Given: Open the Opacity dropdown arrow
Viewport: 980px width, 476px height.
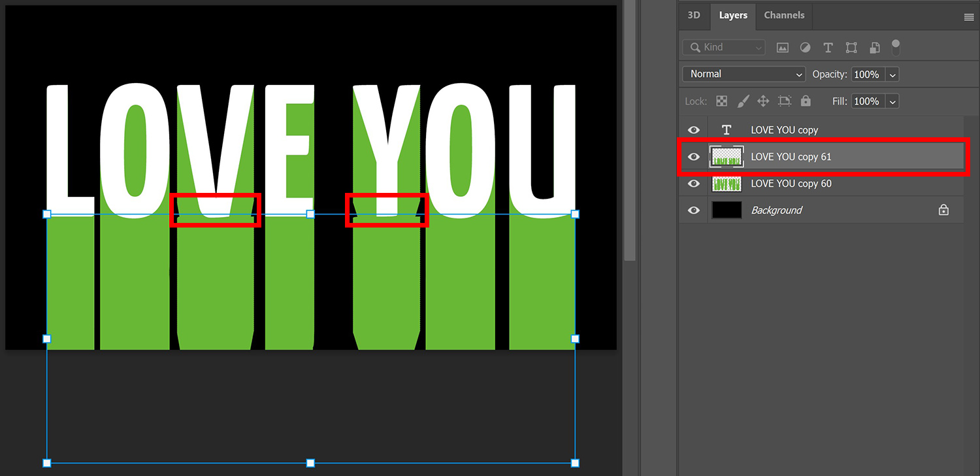Looking at the screenshot, I should (892, 74).
